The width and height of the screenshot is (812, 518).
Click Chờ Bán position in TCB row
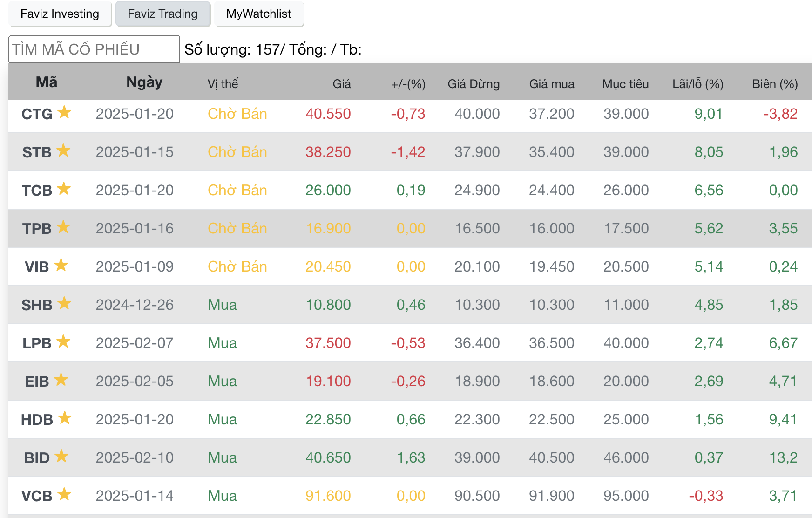pyautogui.click(x=237, y=191)
